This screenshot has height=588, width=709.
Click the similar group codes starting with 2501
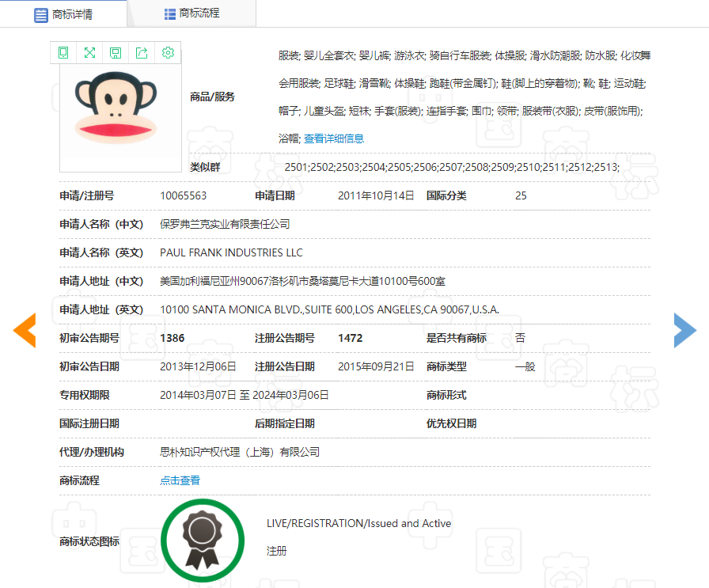tap(451, 167)
